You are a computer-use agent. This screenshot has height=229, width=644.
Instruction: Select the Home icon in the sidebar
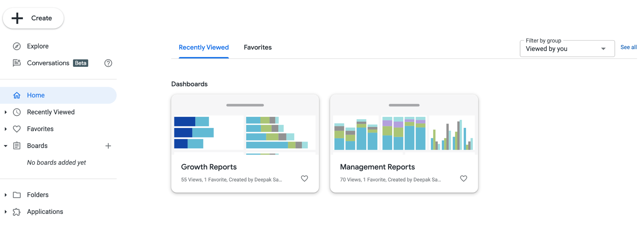coord(17,95)
